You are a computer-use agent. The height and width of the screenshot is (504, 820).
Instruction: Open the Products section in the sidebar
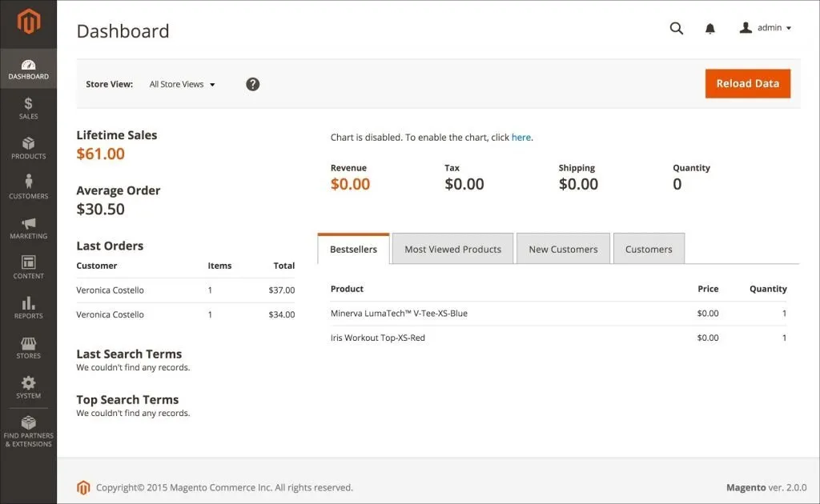point(28,149)
